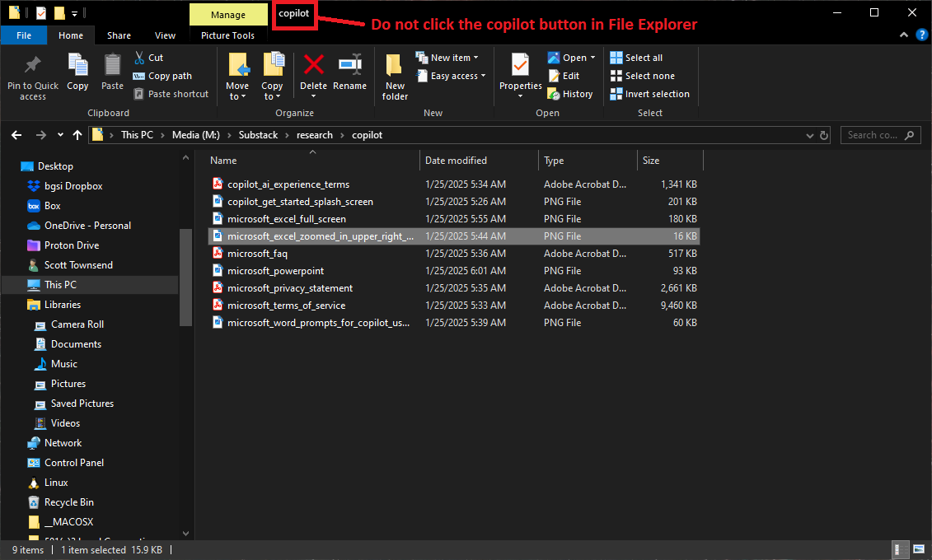The height and width of the screenshot is (560, 932).
Task: Select file microsoft_faq
Action: (257, 254)
